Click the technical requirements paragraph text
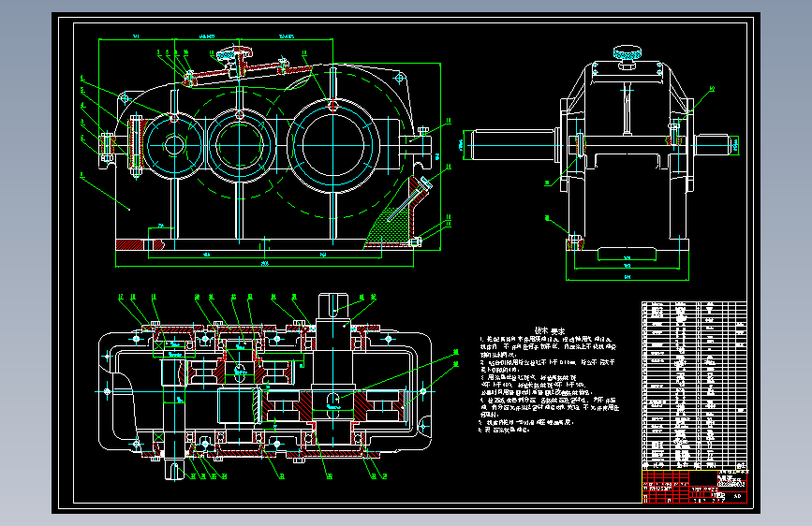Screen dimensions: 812x526 tap(549, 384)
